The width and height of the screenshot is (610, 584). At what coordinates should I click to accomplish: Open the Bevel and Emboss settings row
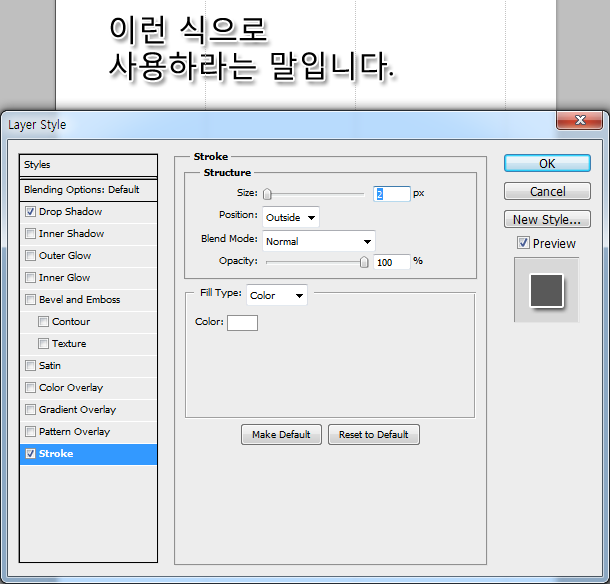(x=88, y=300)
